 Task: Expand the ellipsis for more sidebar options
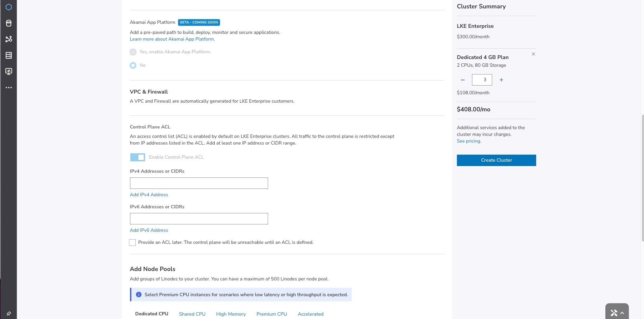pos(8,88)
